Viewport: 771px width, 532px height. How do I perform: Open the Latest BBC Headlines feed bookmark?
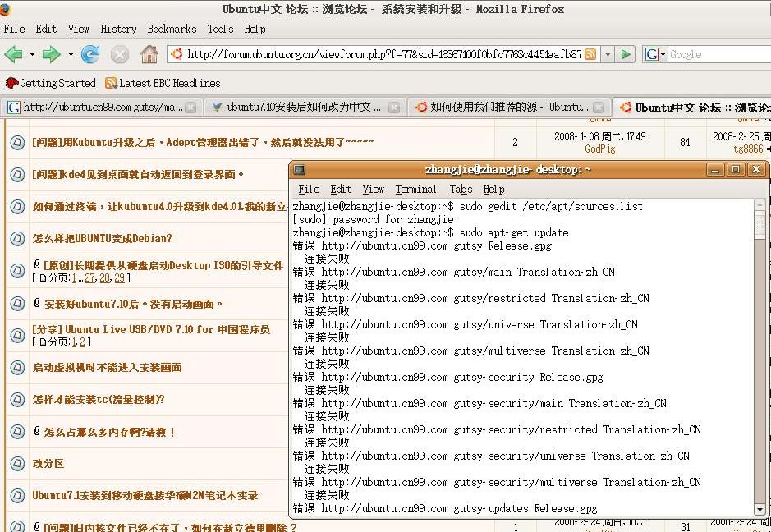pyautogui.click(x=163, y=83)
